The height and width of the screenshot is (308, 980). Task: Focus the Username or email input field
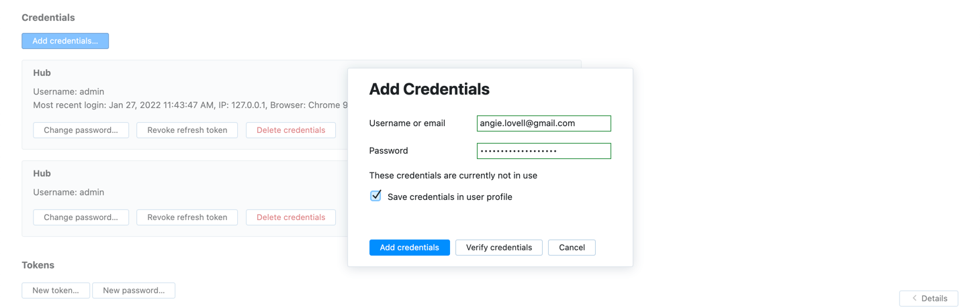(x=543, y=123)
